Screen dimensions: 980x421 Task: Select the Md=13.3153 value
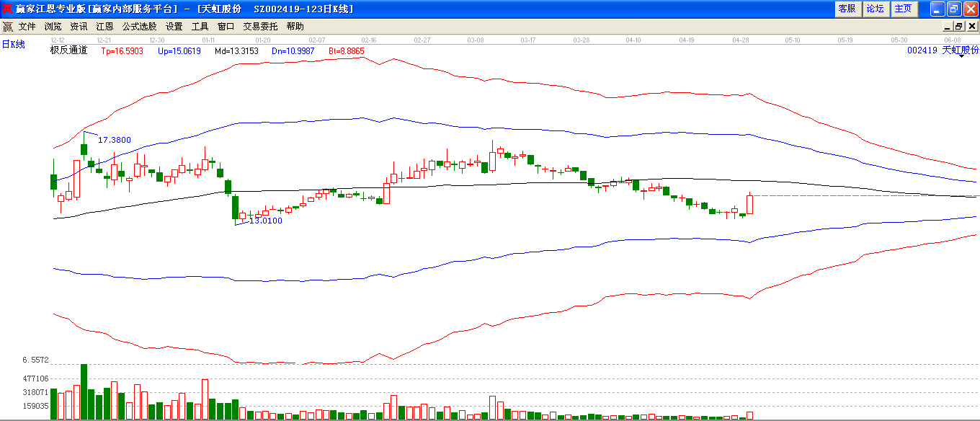[236, 51]
